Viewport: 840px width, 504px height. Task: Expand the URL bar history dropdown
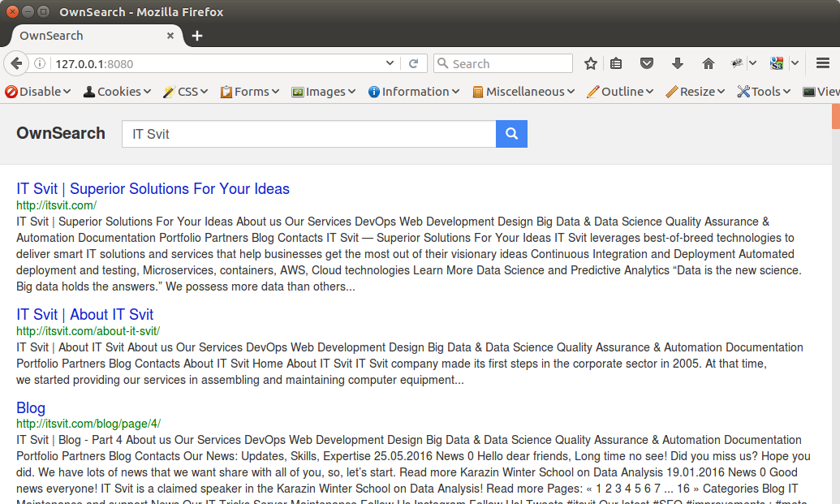[x=390, y=63]
